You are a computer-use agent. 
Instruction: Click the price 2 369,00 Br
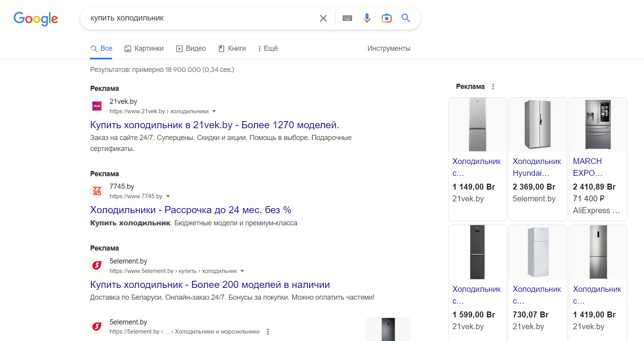click(534, 187)
